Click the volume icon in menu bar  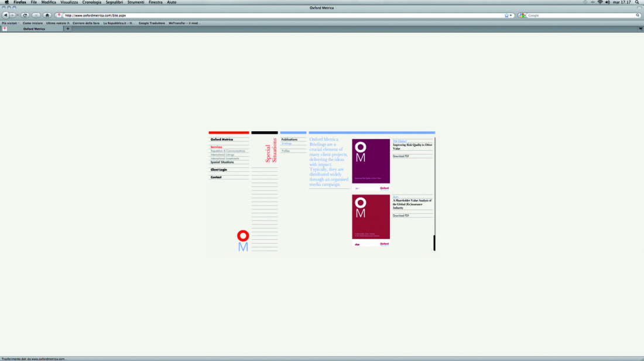click(608, 2)
